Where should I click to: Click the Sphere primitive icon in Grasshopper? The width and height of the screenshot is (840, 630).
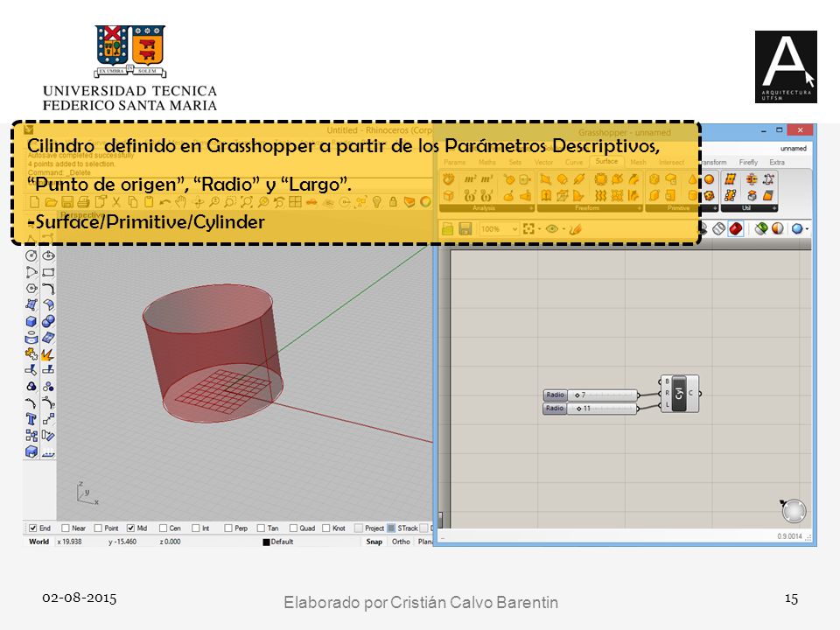(x=710, y=179)
